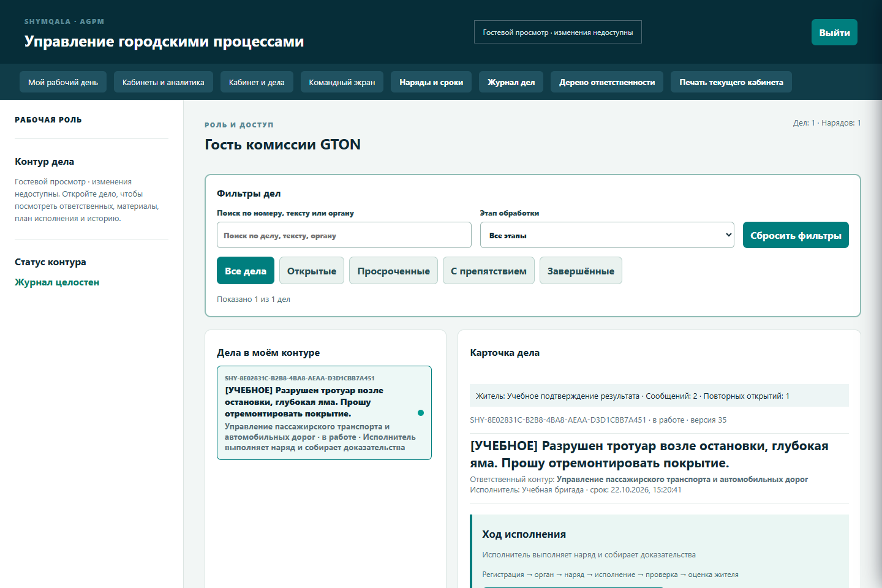Click the Статус контура sidebar heading

pos(50,262)
